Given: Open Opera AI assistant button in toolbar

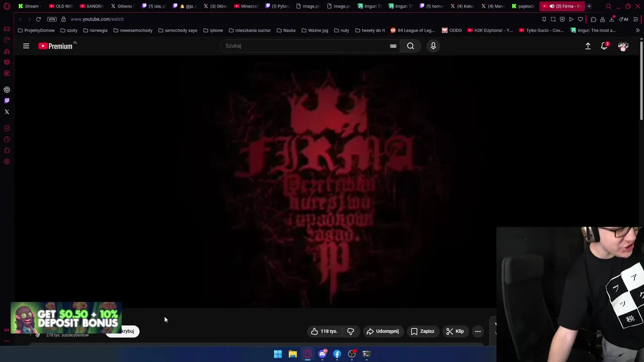Looking at the screenshot, I should [x=623, y=19].
